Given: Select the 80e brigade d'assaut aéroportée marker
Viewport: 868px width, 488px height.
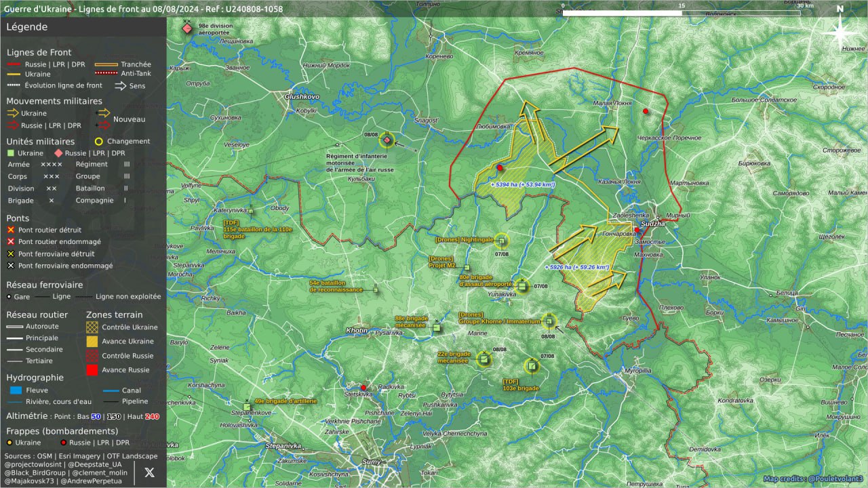Looking at the screenshot, I should (521, 285).
